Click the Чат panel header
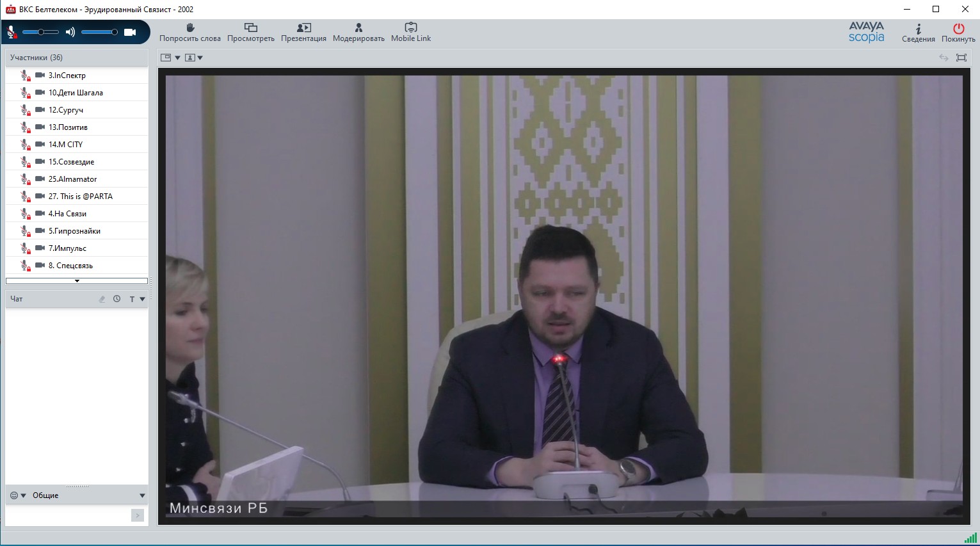This screenshot has width=980, height=546. [x=77, y=299]
